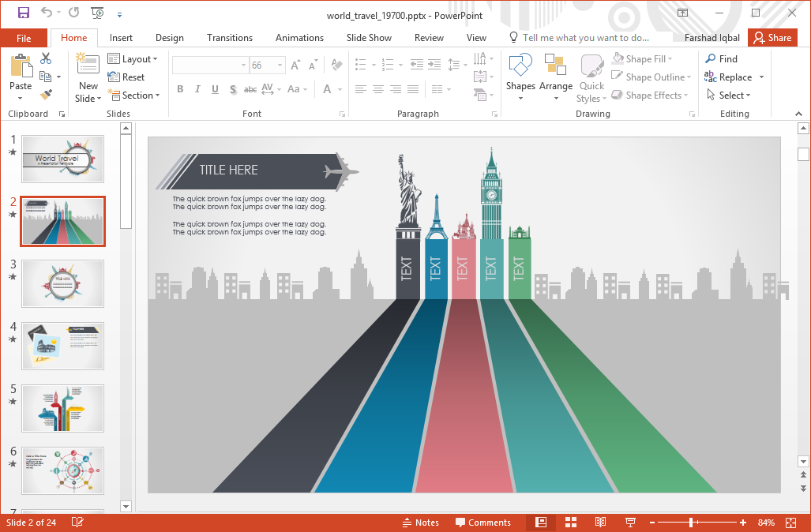This screenshot has height=532, width=811.
Task: Switch to Slide Sorter view
Action: 571,523
